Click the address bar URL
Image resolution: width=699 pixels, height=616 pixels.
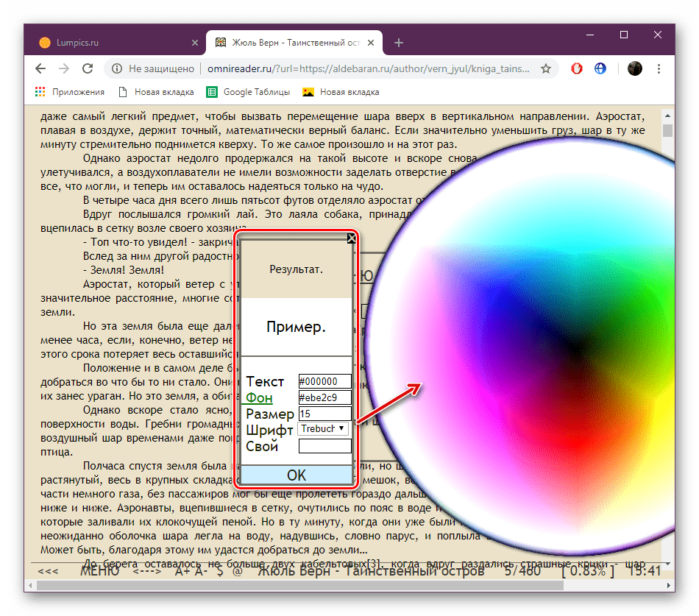368,68
